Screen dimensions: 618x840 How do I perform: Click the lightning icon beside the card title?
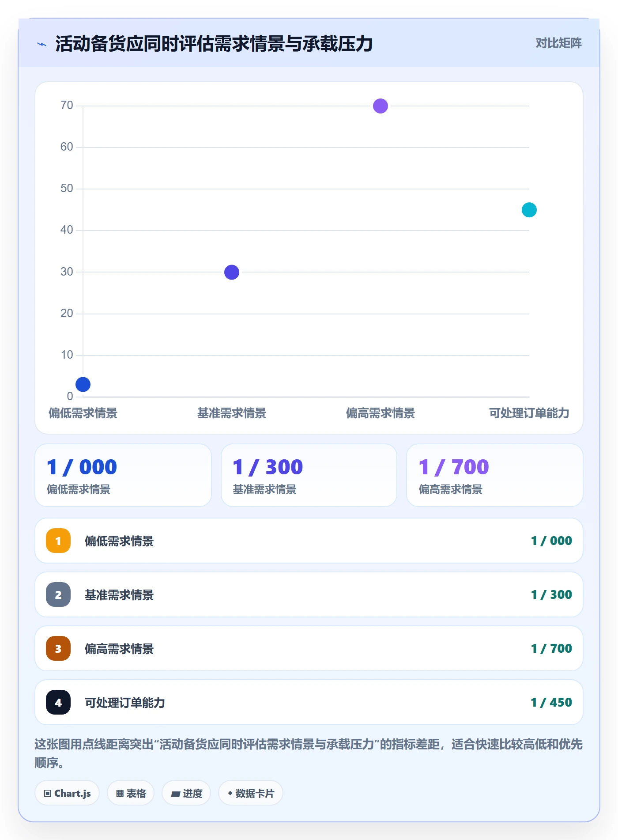[x=42, y=44]
